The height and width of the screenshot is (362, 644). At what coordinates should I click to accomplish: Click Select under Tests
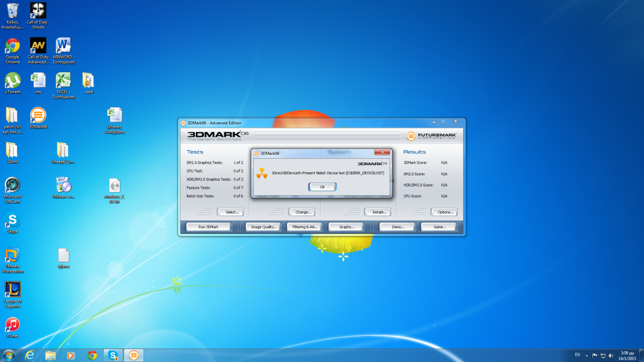231,212
